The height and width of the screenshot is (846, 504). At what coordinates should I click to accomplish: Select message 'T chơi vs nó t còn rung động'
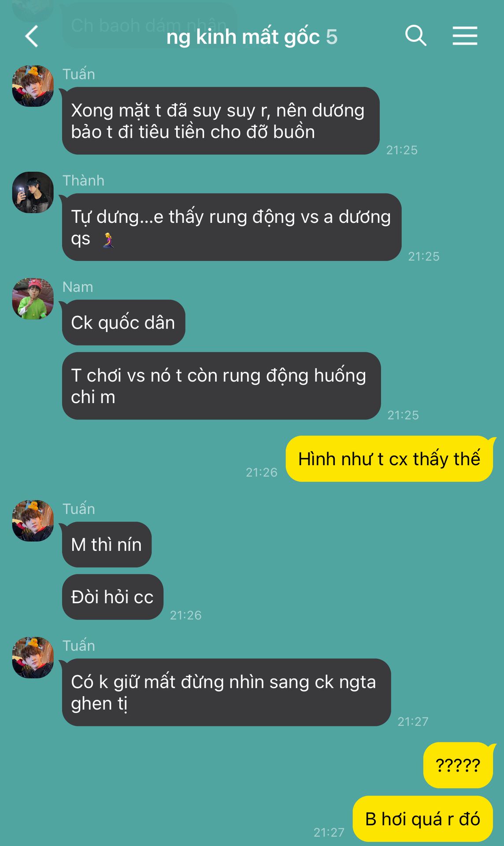coord(221,386)
